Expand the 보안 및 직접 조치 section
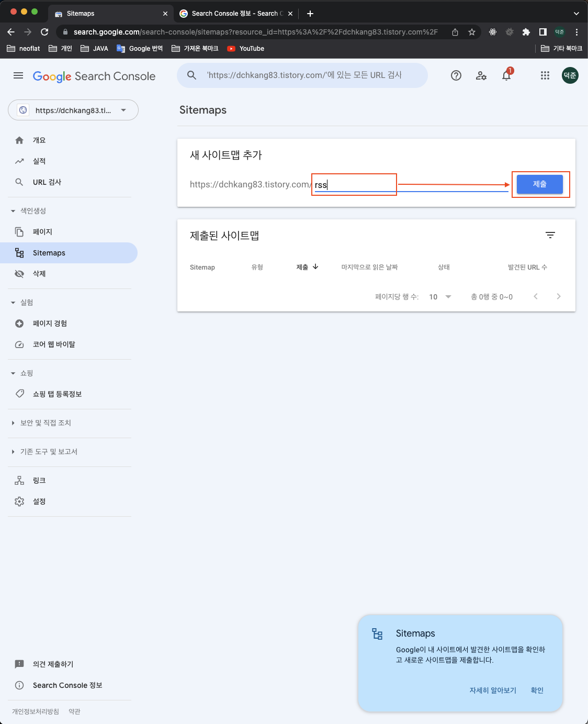The height and width of the screenshot is (724, 588). pyautogui.click(x=41, y=422)
